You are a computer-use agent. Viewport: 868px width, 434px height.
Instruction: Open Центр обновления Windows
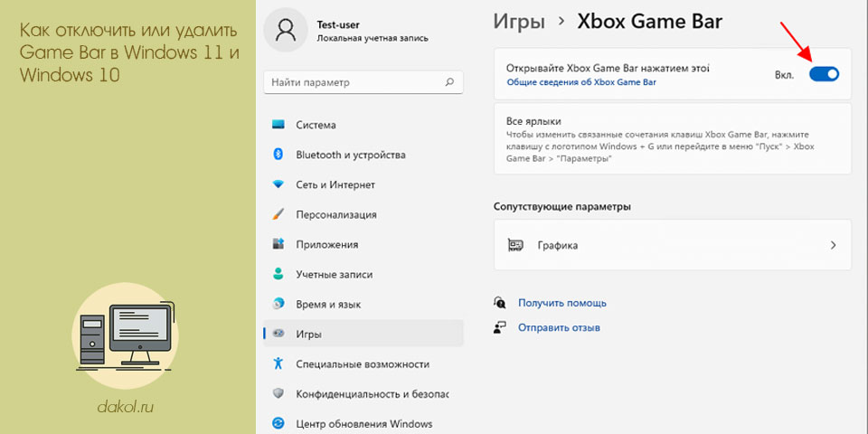tap(363, 424)
